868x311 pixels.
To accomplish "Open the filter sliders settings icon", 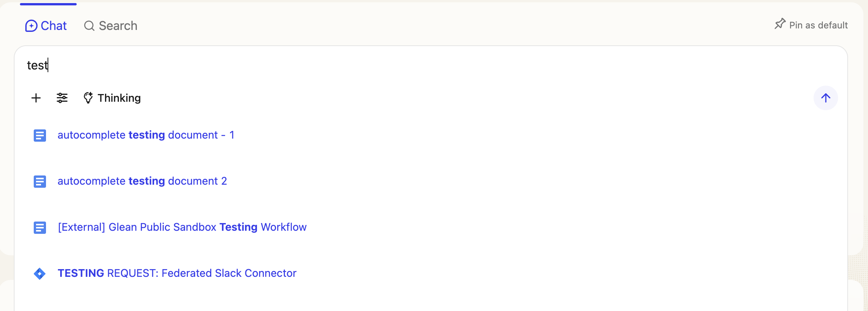I will (x=62, y=98).
